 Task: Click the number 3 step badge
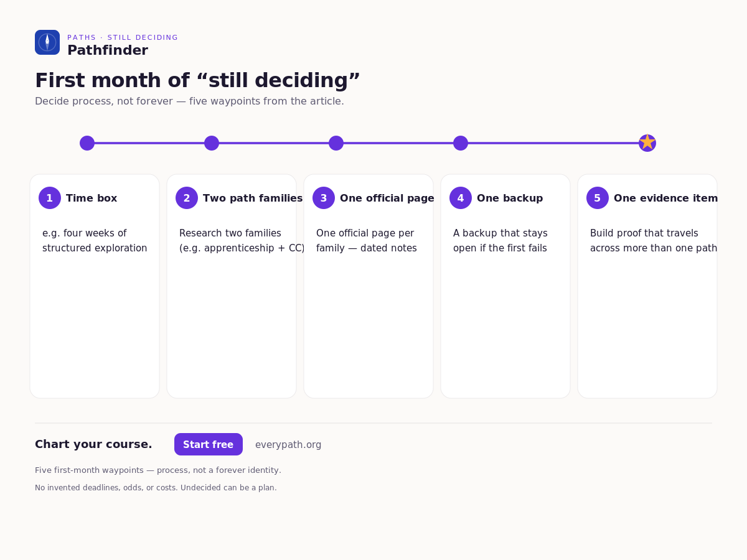tap(324, 198)
